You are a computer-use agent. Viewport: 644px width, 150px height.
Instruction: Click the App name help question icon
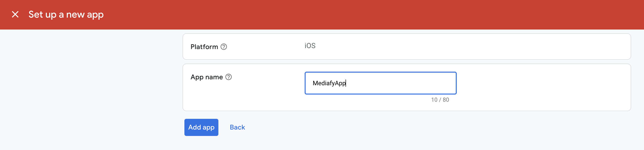point(229,77)
